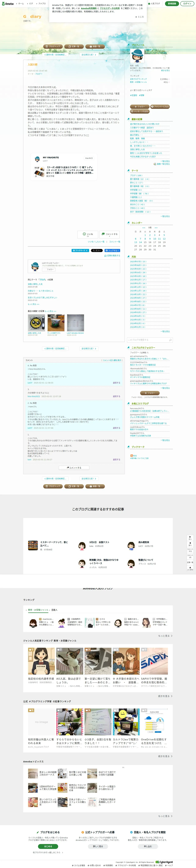This screenshot has height=868, width=196.
Task: Click コメントする speech bubble button below article
Action: click(x=109, y=234)
